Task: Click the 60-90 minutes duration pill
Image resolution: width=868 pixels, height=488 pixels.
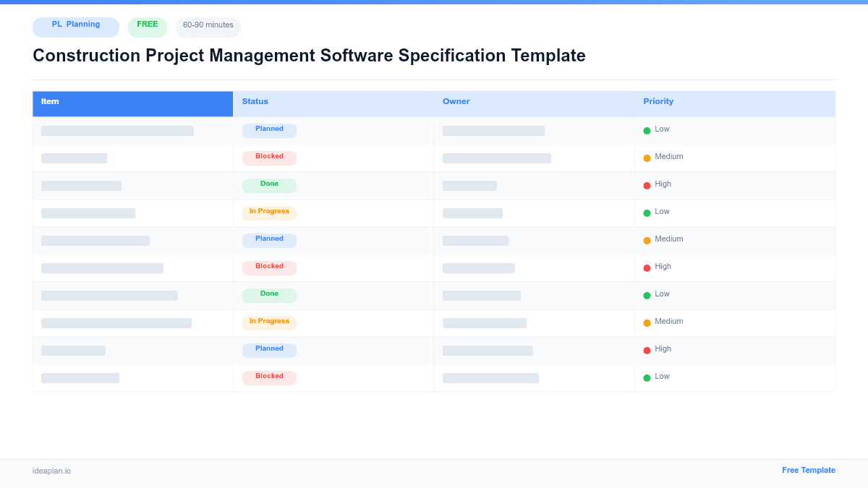Action: [208, 26]
